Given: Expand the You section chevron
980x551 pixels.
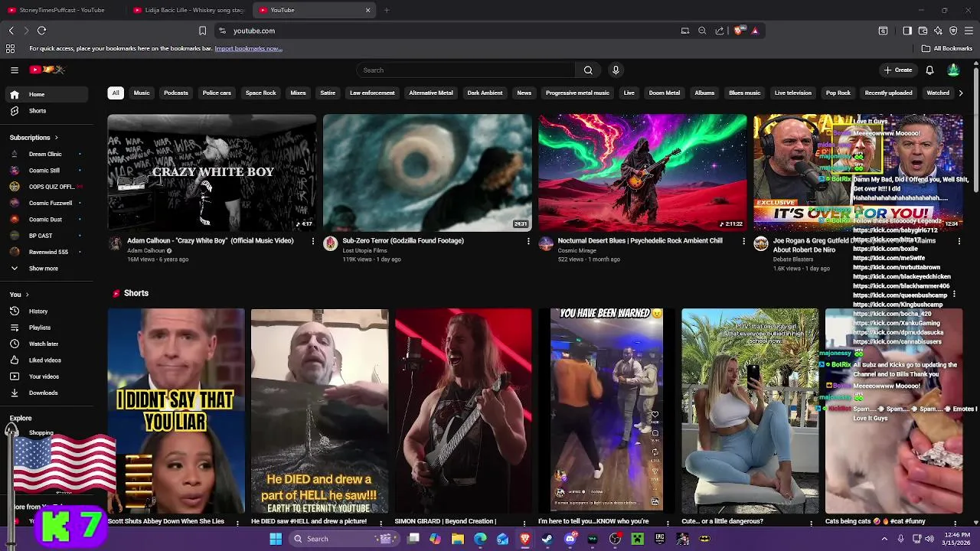Looking at the screenshot, I should point(27,295).
